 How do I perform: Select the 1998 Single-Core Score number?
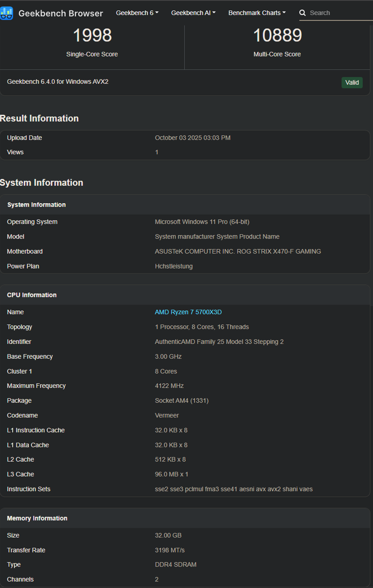click(x=92, y=35)
